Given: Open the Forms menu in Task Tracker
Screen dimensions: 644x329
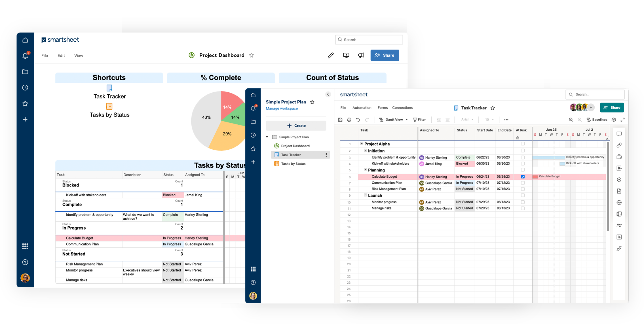Looking at the screenshot, I should tap(383, 108).
